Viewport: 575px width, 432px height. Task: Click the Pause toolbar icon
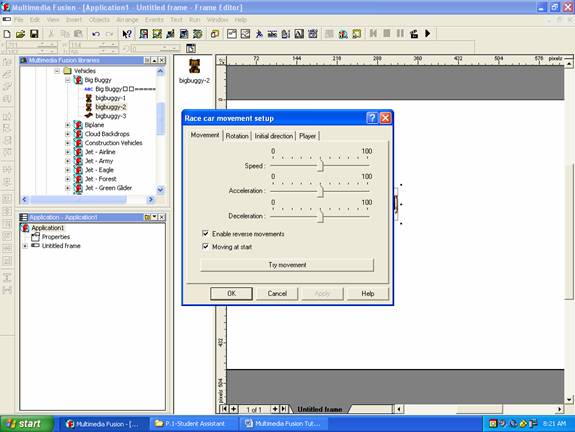click(400, 34)
